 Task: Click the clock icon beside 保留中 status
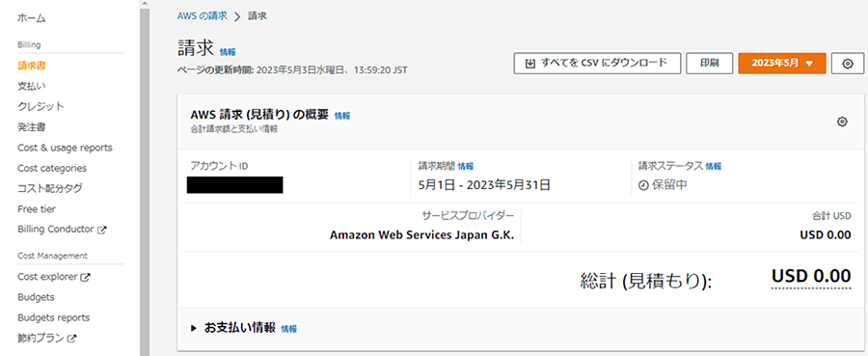point(643,186)
